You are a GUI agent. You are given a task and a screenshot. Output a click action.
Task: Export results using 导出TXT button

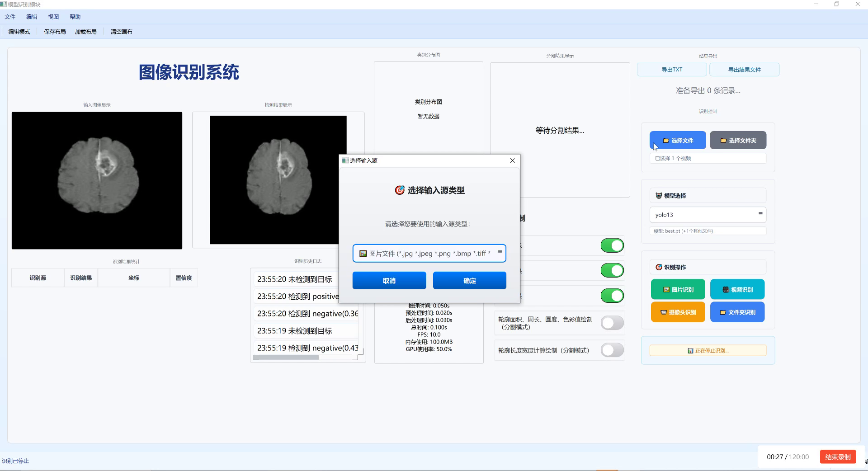(x=672, y=69)
